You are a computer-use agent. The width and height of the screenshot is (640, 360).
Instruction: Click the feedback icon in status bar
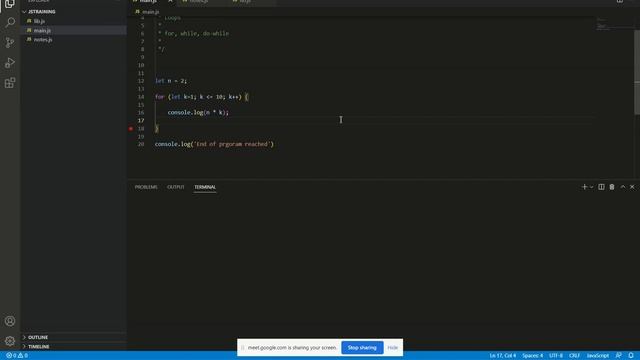(619, 356)
